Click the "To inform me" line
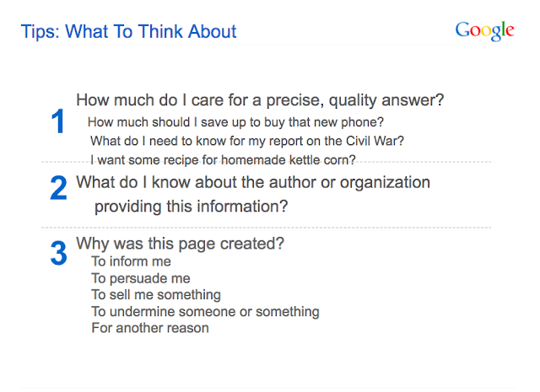Screen dimensions: 540x392 (x=131, y=261)
